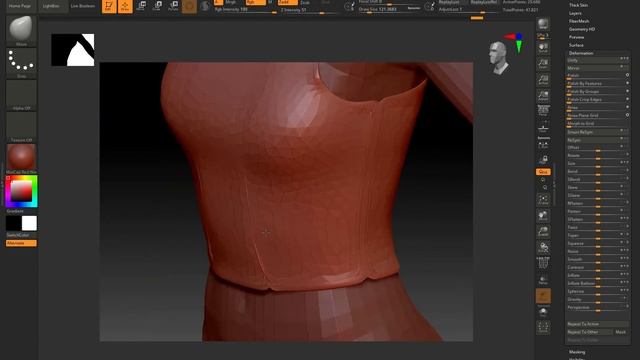The height and width of the screenshot is (360, 640).
Task: Toggle the orange Alternate button
Action: point(21,243)
